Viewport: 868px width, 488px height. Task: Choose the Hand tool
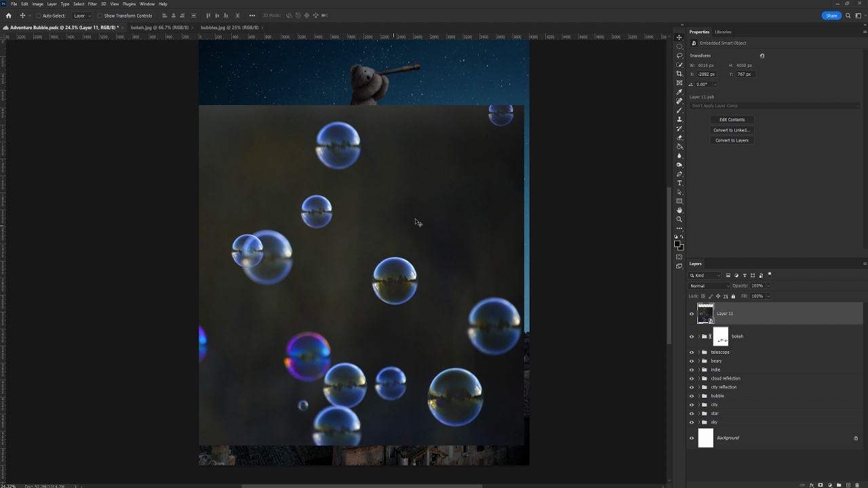point(679,210)
